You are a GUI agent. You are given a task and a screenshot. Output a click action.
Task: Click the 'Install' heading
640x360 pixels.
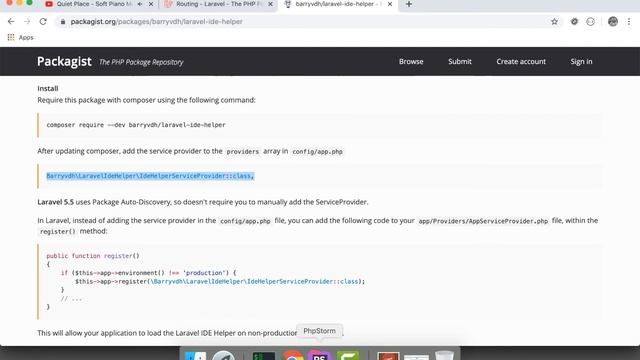(48, 89)
